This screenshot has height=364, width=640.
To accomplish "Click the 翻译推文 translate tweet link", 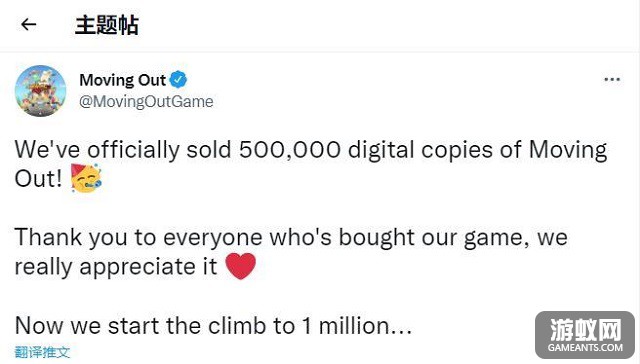I will point(42,352).
